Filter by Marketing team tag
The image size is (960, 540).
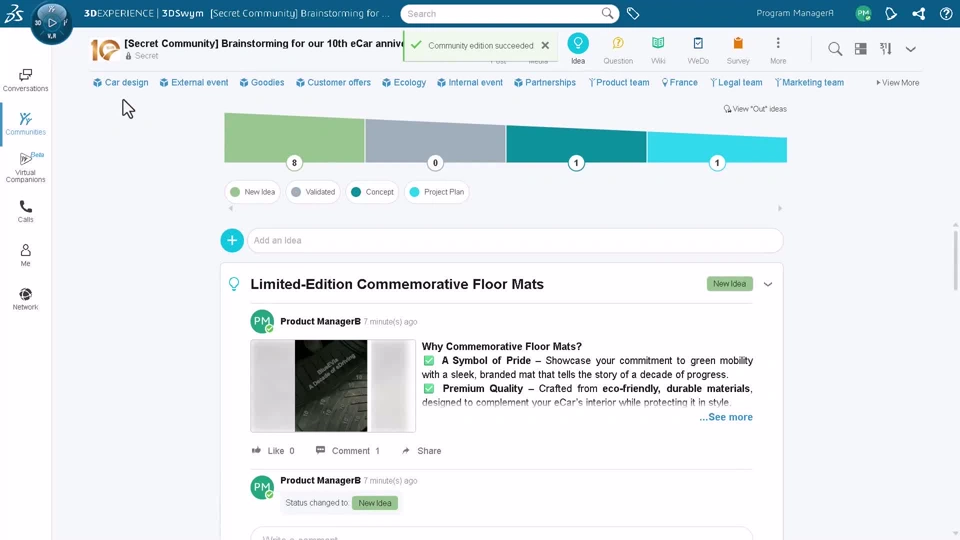pyautogui.click(x=809, y=83)
